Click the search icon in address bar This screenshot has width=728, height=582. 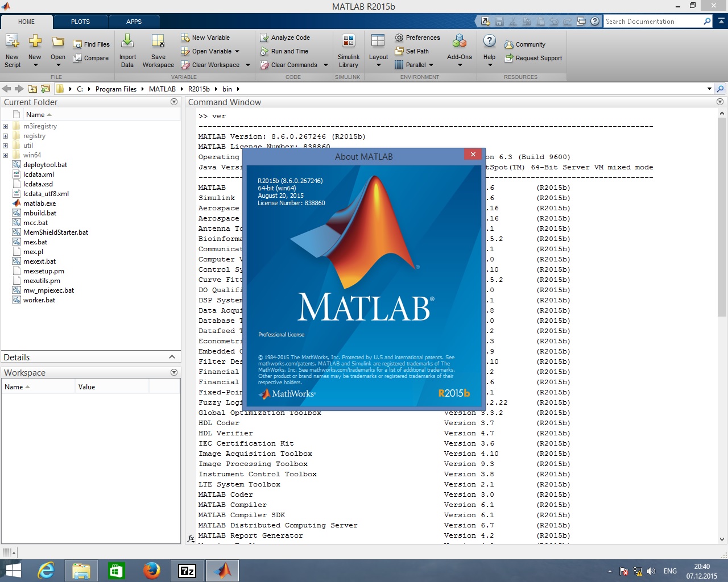pyautogui.click(x=721, y=89)
